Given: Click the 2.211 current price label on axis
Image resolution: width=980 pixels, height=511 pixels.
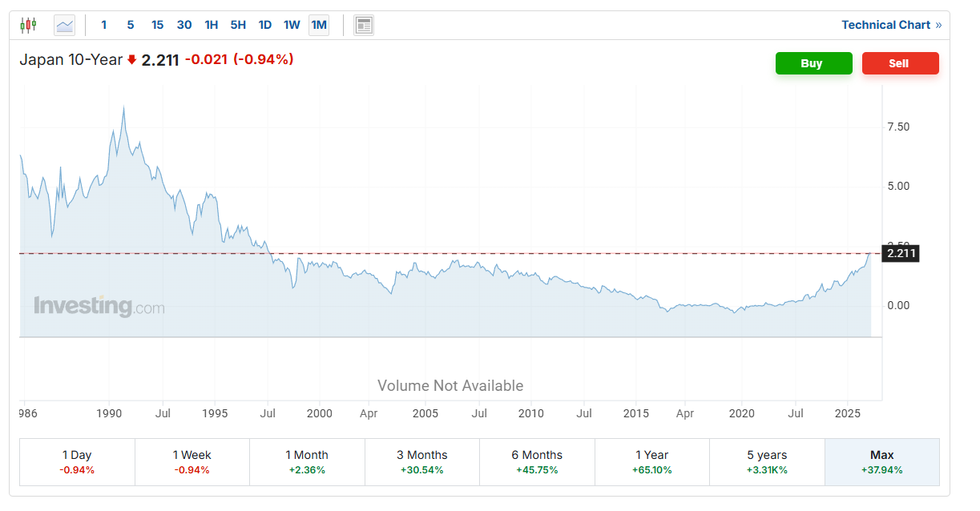Looking at the screenshot, I should click(901, 254).
